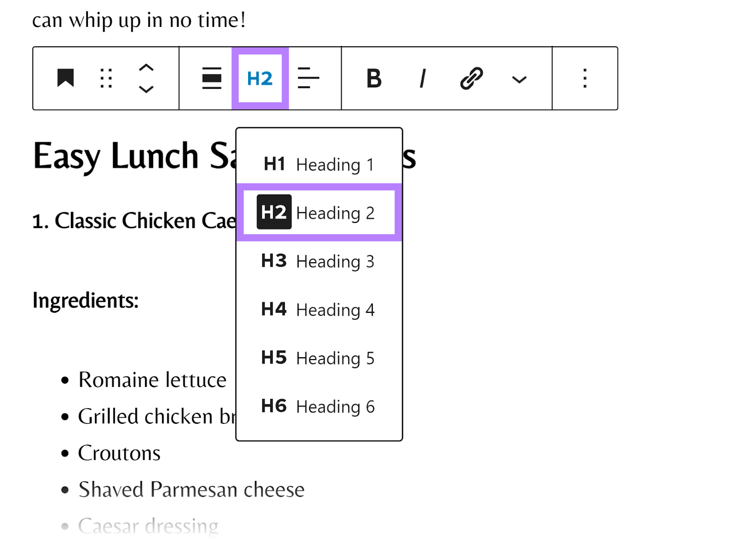756x541 pixels.
Task: Open the block options three-dot menu
Action: (584, 78)
